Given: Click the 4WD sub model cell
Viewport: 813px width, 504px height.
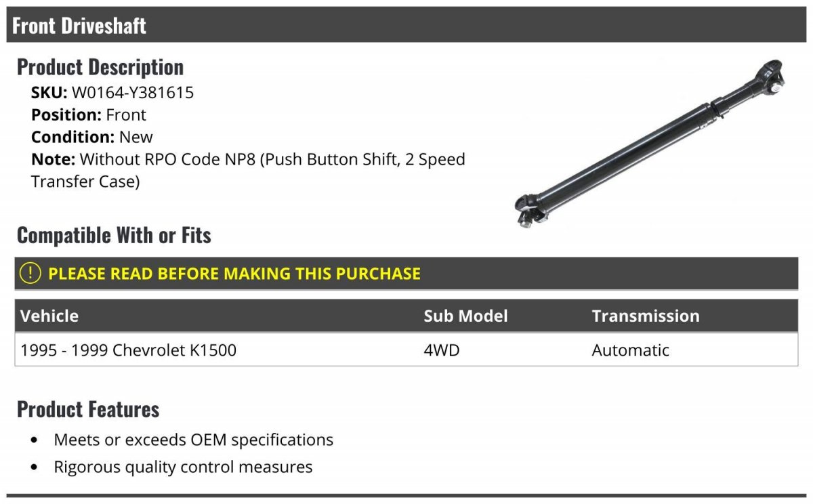Looking at the screenshot, I should (x=442, y=350).
